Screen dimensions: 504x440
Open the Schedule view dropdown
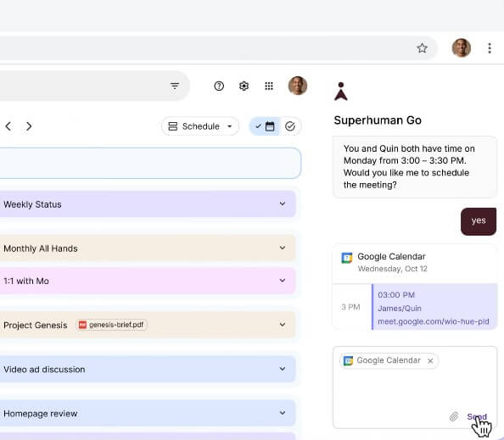pyautogui.click(x=200, y=126)
